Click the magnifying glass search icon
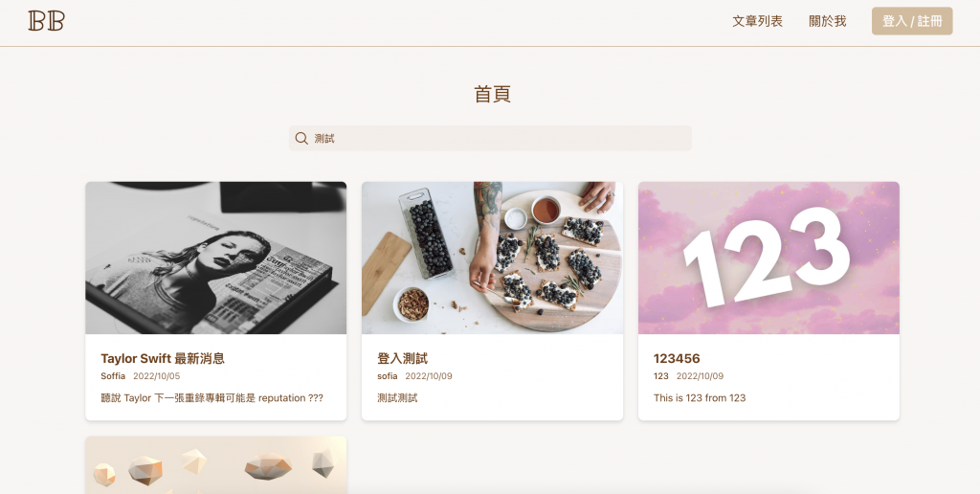The image size is (980, 494). click(301, 138)
